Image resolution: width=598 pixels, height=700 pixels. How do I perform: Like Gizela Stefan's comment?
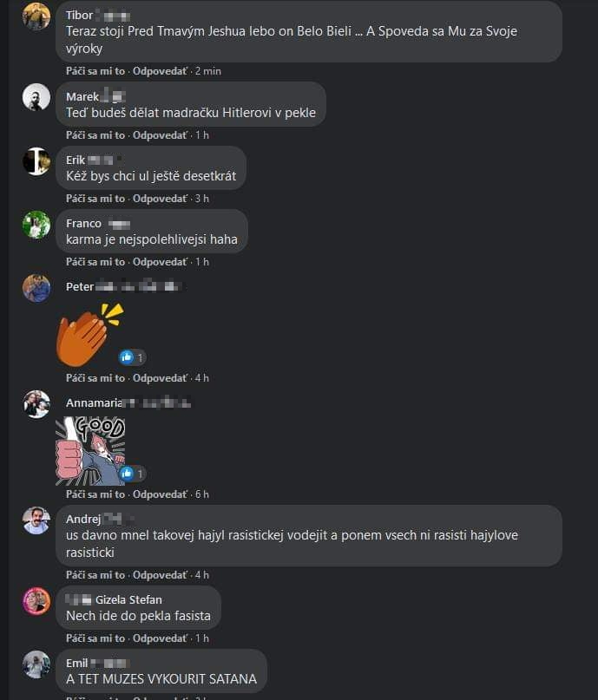pos(95,638)
